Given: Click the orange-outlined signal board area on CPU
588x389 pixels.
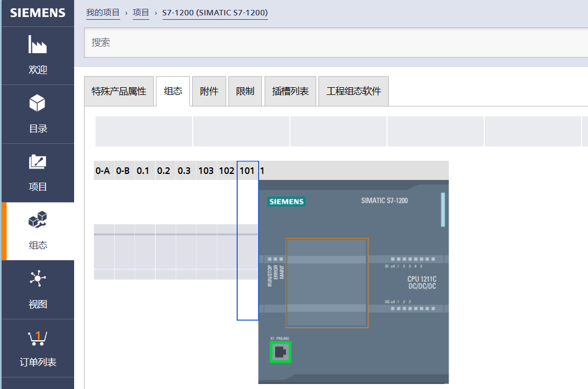Looking at the screenshot, I should click(327, 283).
